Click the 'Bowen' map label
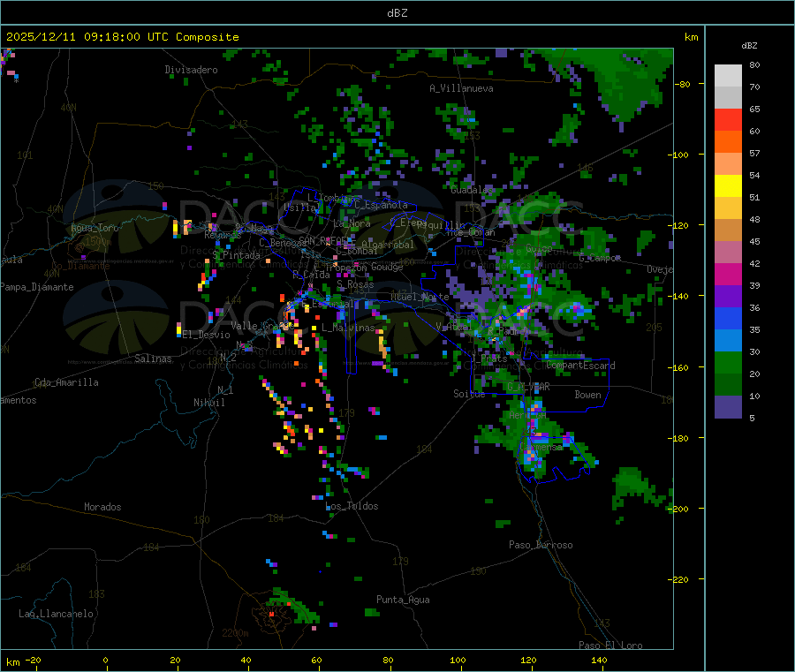795x672 pixels. (x=588, y=395)
